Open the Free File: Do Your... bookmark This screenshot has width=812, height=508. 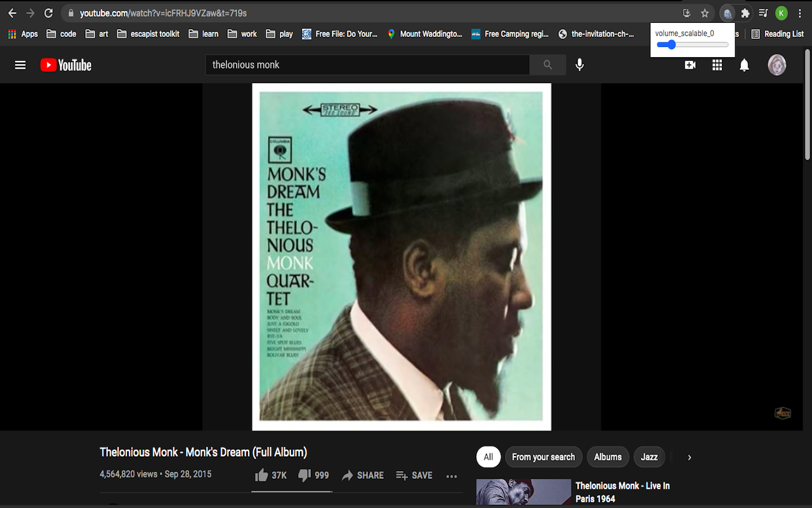point(340,34)
